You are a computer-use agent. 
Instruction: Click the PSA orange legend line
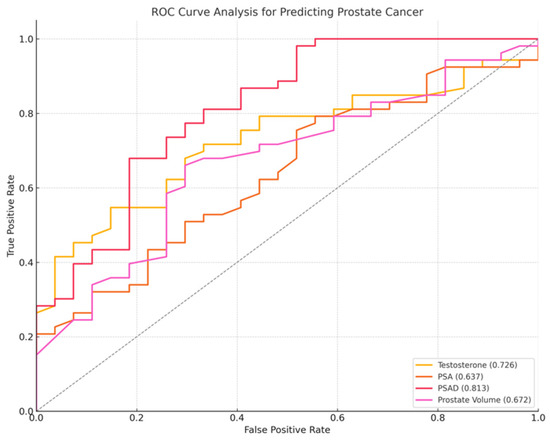pyautogui.click(x=423, y=377)
